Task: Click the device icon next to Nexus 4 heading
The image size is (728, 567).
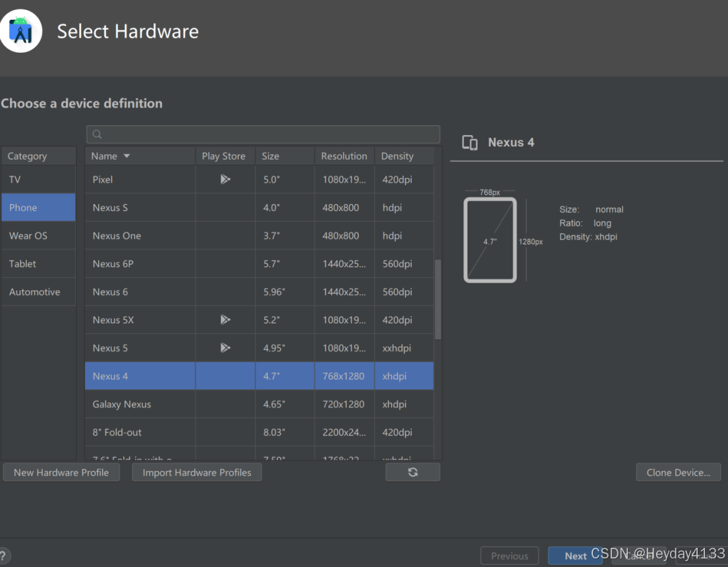Action: (x=469, y=142)
